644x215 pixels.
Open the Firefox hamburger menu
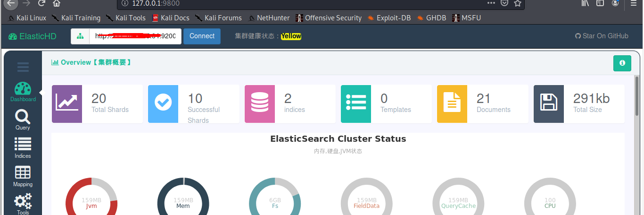[x=634, y=3]
